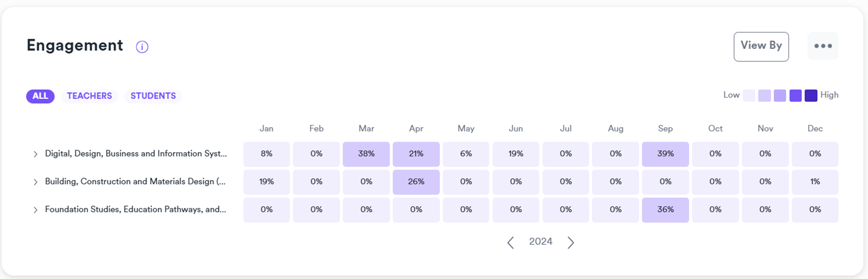Click the lightest Low legend swatch

(x=749, y=96)
